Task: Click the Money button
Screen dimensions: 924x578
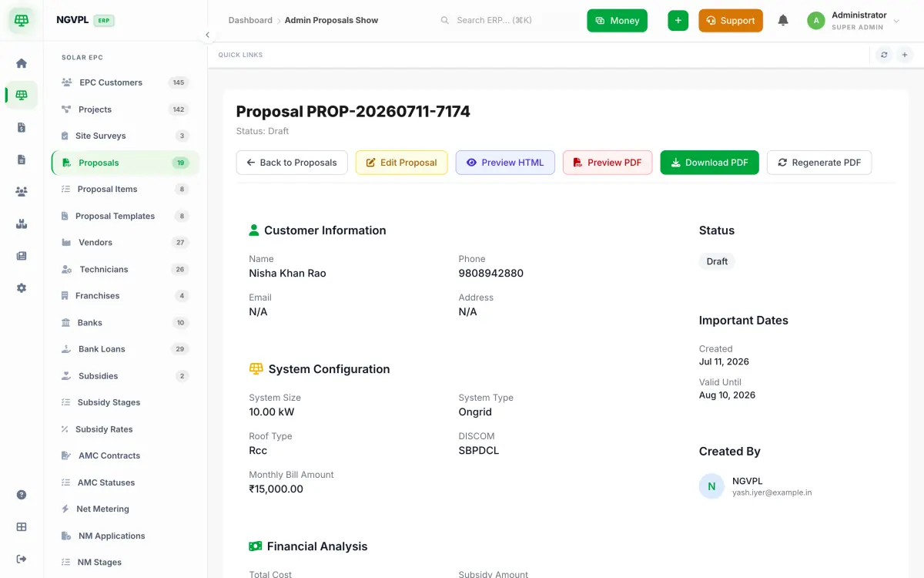Action: pyautogui.click(x=617, y=21)
